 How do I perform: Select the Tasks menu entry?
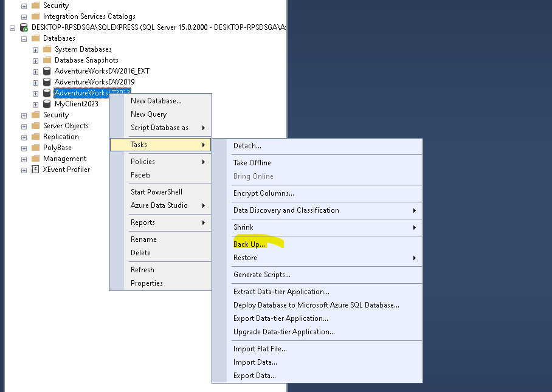point(160,145)
